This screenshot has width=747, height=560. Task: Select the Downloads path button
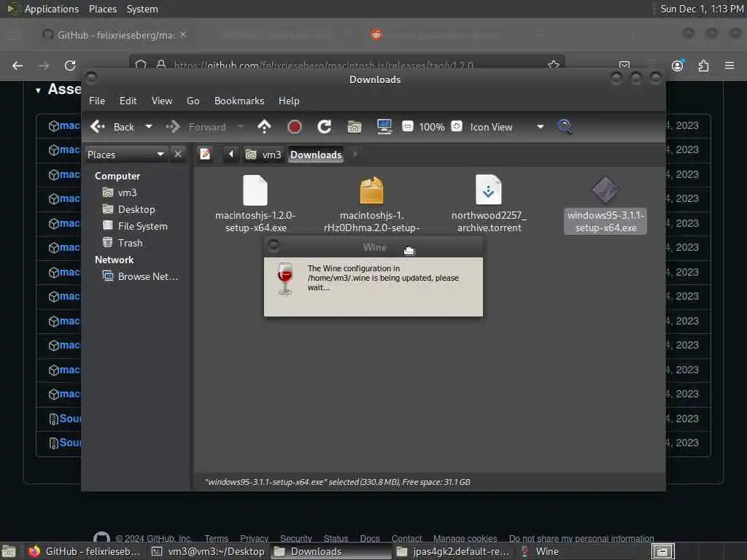coord(316,155)
